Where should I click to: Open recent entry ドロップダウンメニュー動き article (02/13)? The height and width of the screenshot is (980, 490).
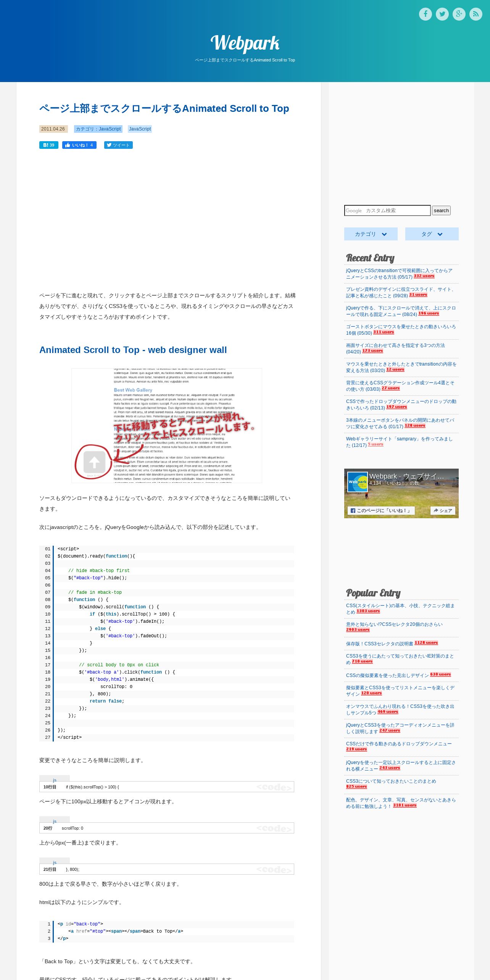[401, 405]
